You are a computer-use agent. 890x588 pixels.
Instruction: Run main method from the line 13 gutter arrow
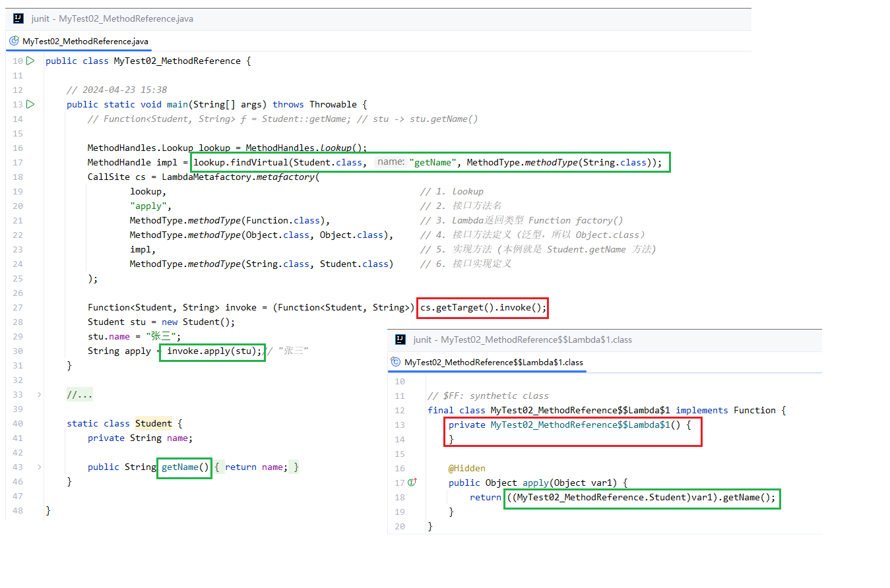coord(30,104)
